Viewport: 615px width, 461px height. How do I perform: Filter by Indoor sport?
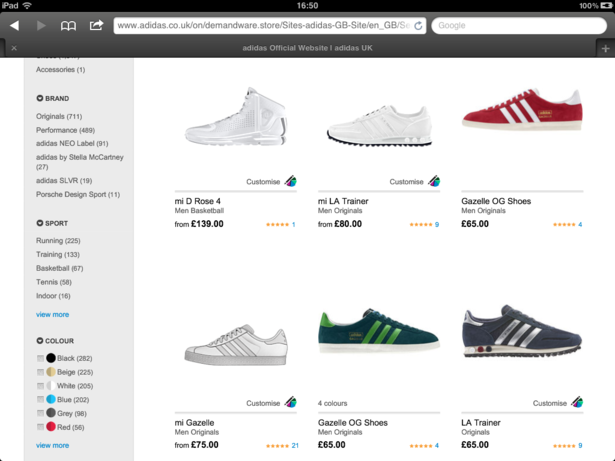[x=53, y=296]
